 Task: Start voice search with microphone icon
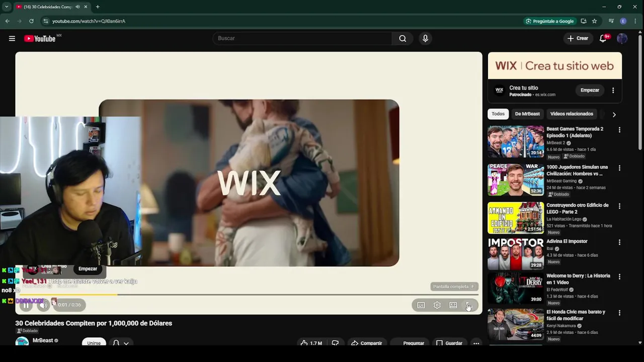point(425,38)
